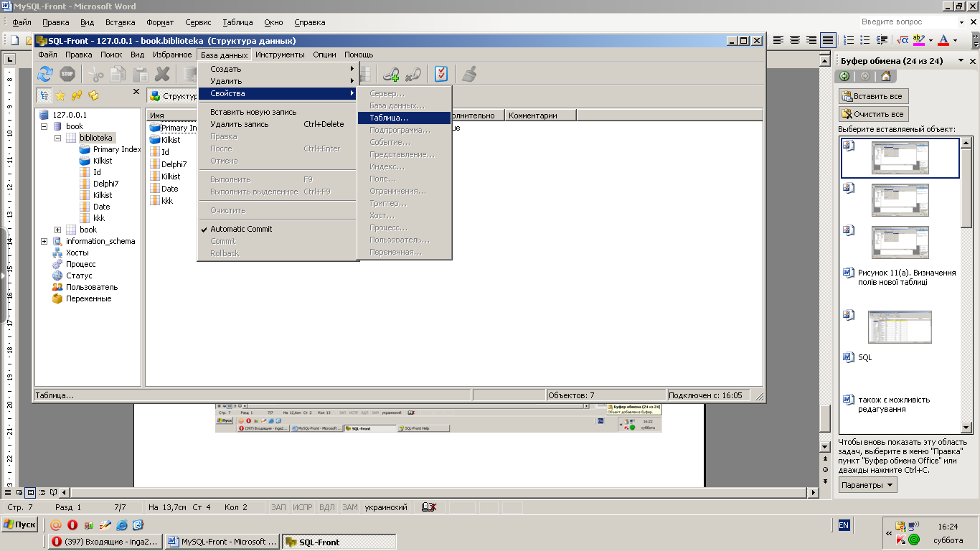
Task: Switch to Word normal view button
Action: (x=7, y=493)
